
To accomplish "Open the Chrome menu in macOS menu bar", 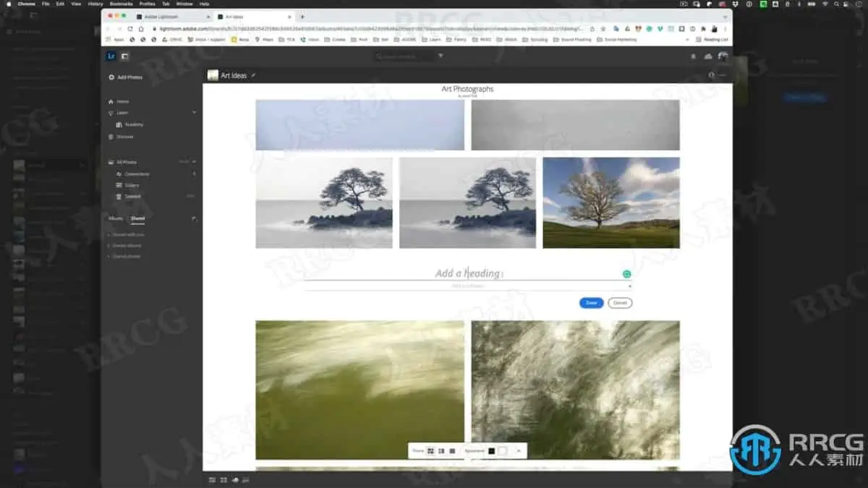I will click(x=27, y=4).
